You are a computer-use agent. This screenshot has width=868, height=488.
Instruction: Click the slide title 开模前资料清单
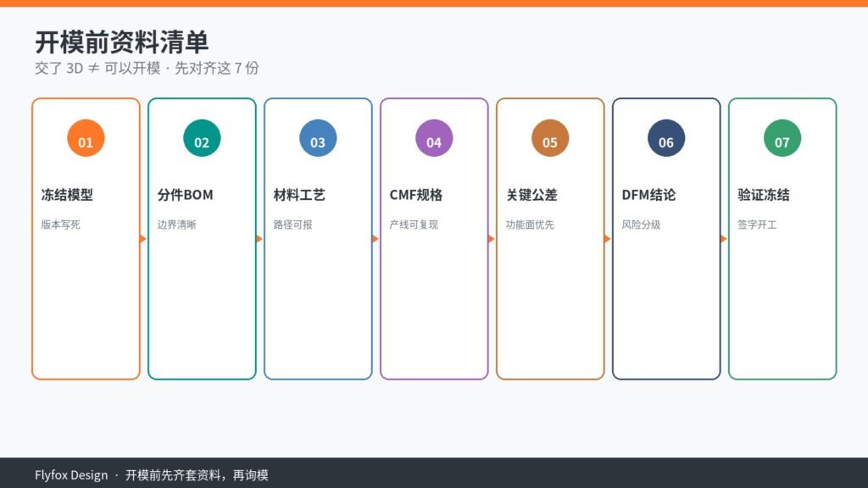(x=122, y=42)
